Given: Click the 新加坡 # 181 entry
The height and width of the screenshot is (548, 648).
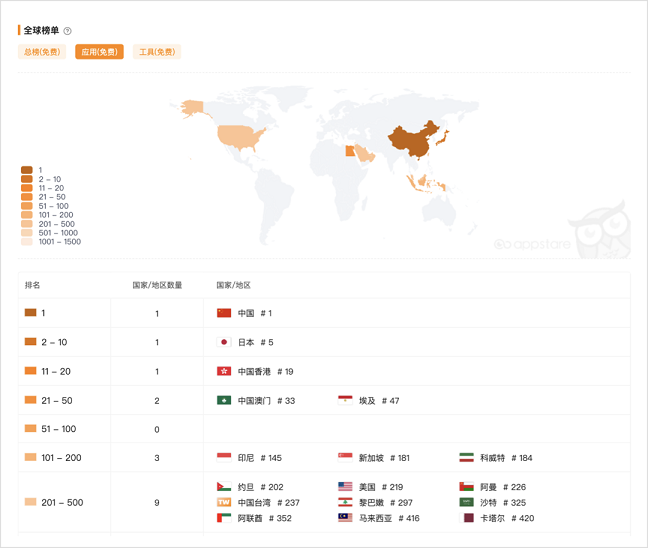Looking at the screenshot, I should click(384, 458).
